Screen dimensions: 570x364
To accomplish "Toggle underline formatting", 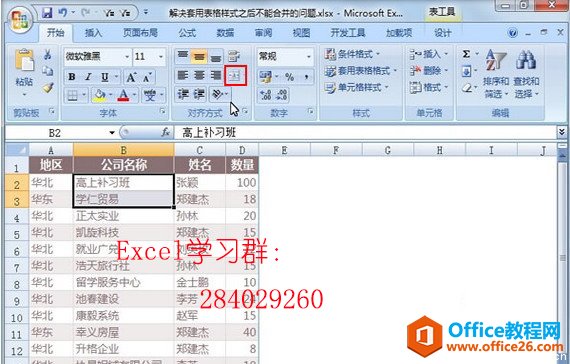I will click(x=105, y=77).
